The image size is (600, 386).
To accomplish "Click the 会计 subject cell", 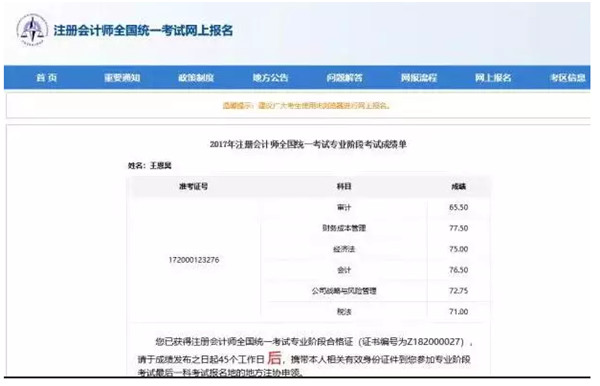I will point(344,270).
